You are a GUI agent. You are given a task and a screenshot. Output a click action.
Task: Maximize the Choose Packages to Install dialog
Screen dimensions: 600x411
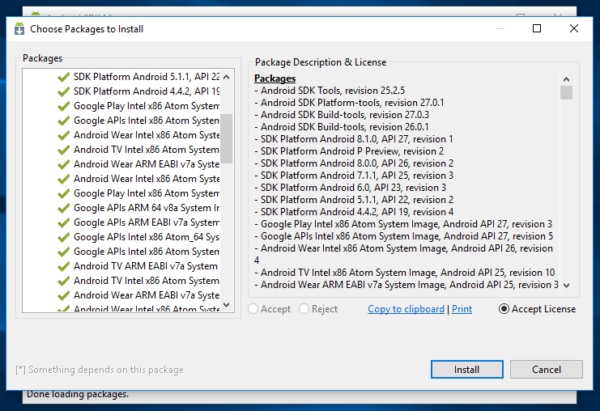(537, 29)
